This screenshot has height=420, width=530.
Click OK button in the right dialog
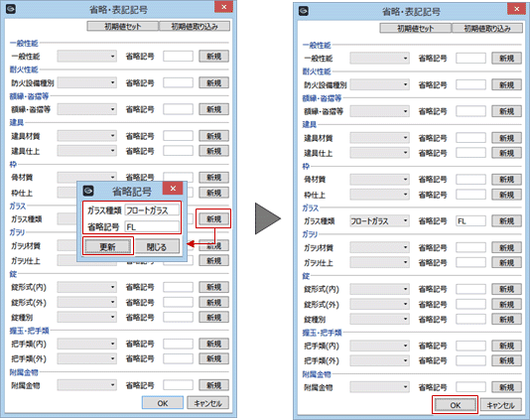point(456,405)
